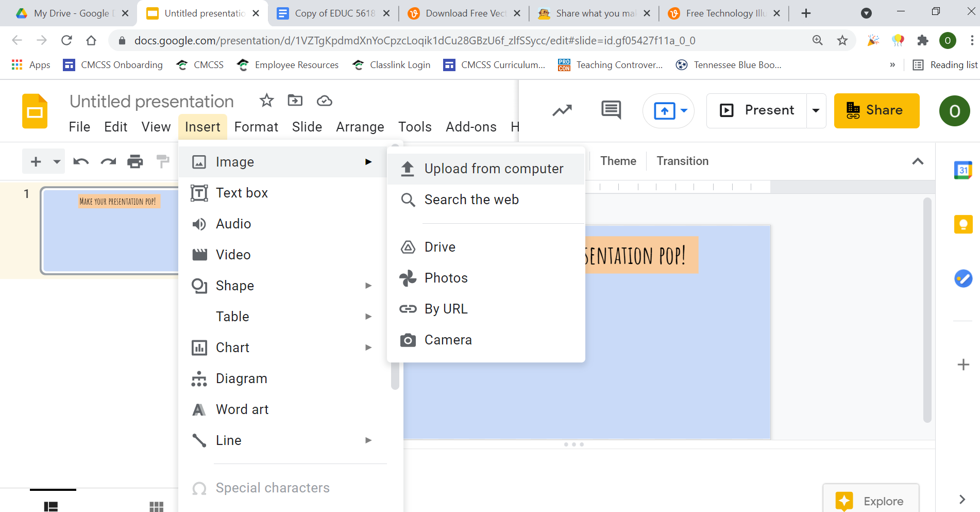Open the Theme chooser
This screenshot has height=512, width=980.
pyautogui.click(x=618, y=160)
